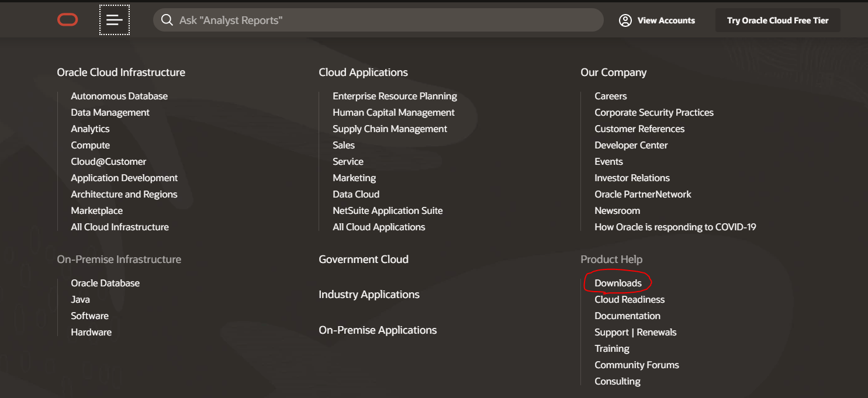Open Marketing link
Viewport: 868px width, 398px height.
point(354,178)
